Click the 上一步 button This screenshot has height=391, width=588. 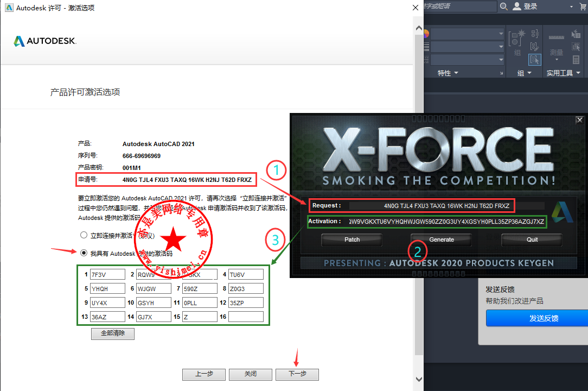(x=204, y=375)
